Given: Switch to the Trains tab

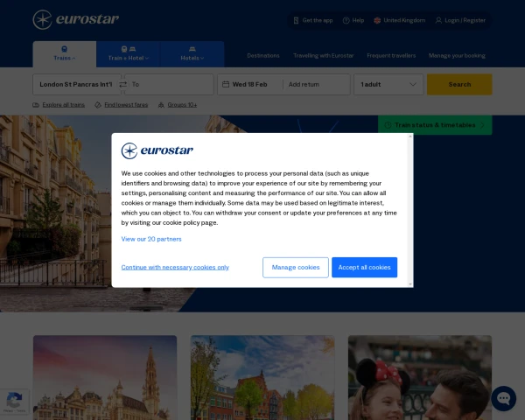Looking at the screenshot, I should [x=64, y=54].
